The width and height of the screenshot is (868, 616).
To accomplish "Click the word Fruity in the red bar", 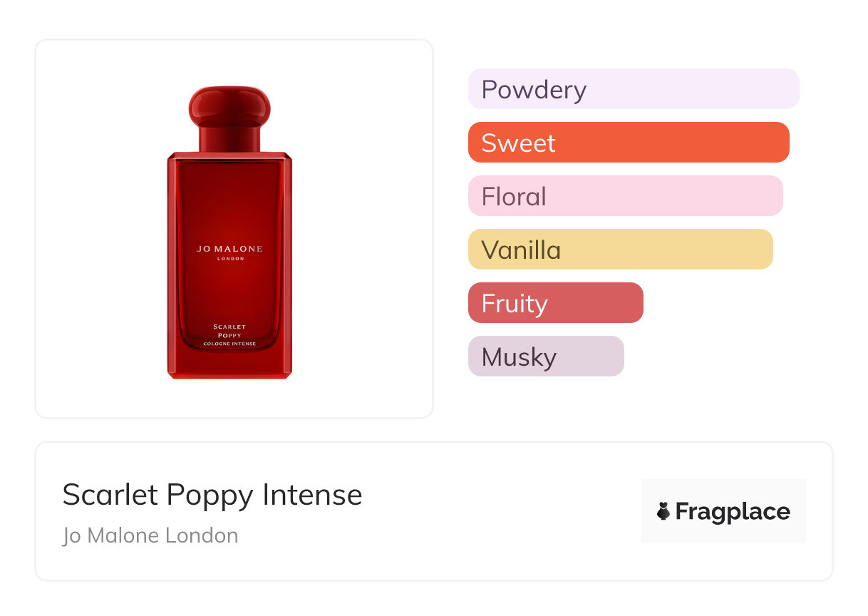I will tap(515, 304).
